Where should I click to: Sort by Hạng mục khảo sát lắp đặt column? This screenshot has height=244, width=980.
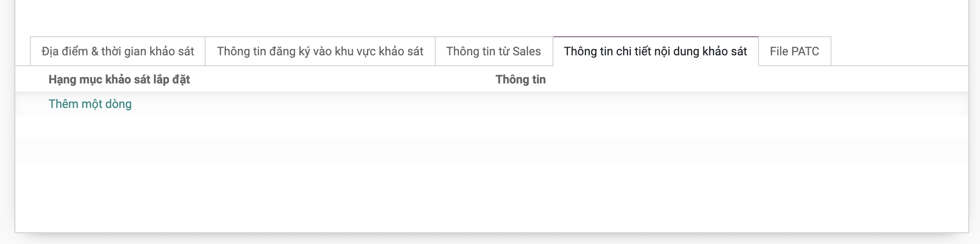click(x=119, y=79)
